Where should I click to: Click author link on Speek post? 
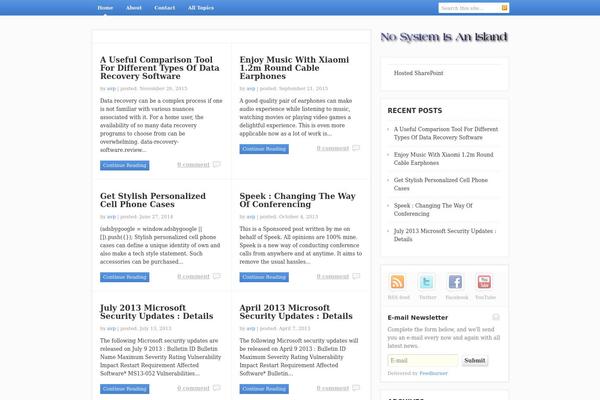pyautogui.click(x=251, y=217)
